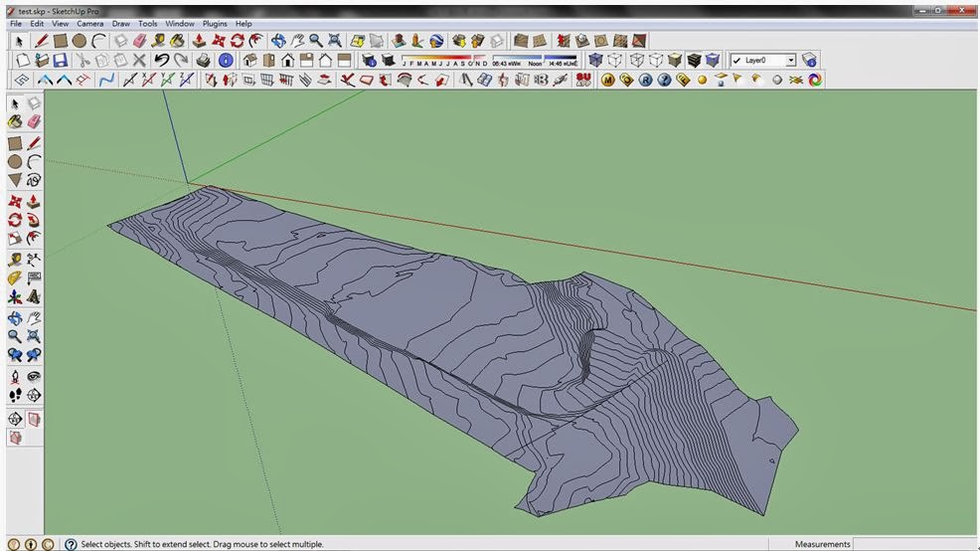Select the Protractor tool
The height and width of the screenshot is (551, 980).
pyautogui.click(x=15, y=278)
